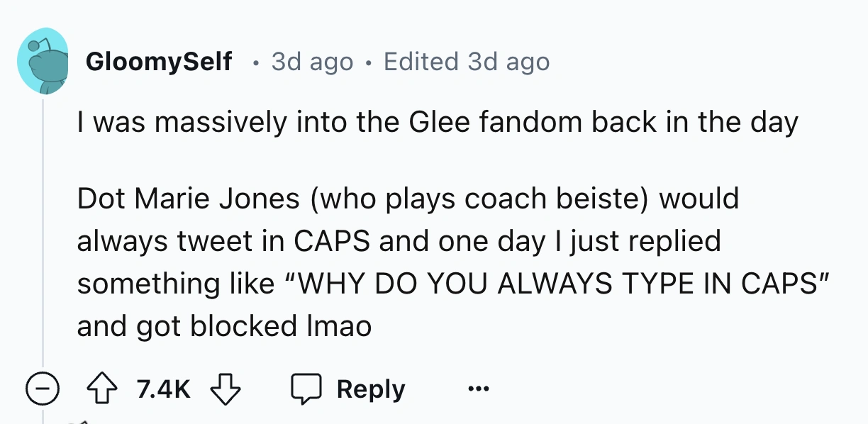Viewport: 868px width, 424px height.
Task: Click the vertical thread line below avatar
Action: coord(43,234)
